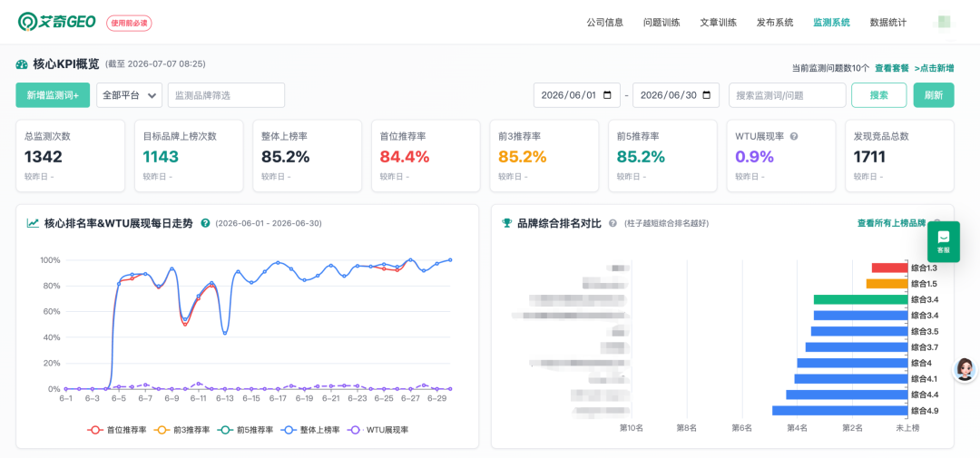Open 文章训练 section
Viewport: 980px width, 458px height.
click(718, 23)
